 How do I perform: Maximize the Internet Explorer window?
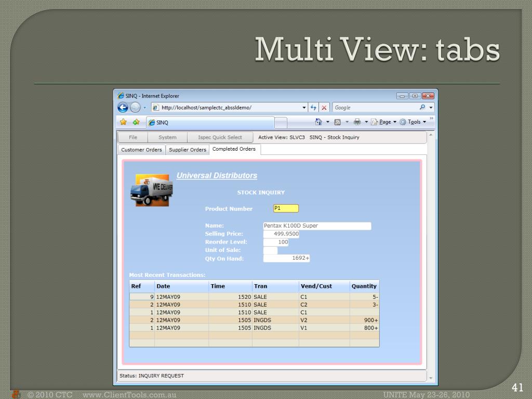pyautogui.click(x=415, y=96)
